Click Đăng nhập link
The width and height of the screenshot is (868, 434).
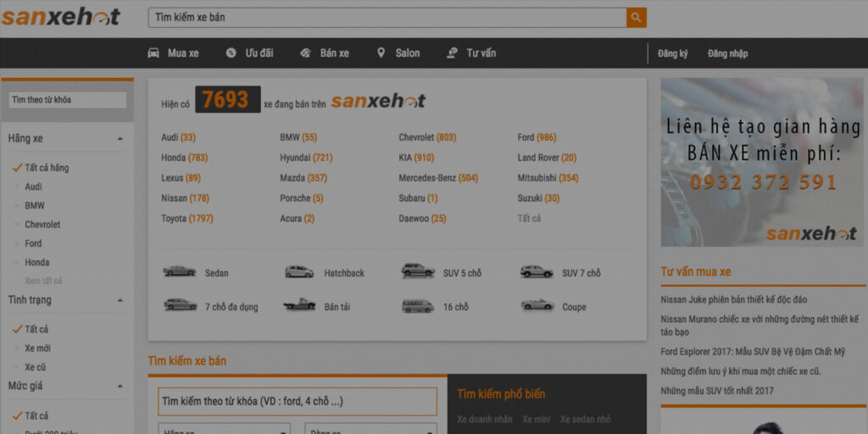727,53
